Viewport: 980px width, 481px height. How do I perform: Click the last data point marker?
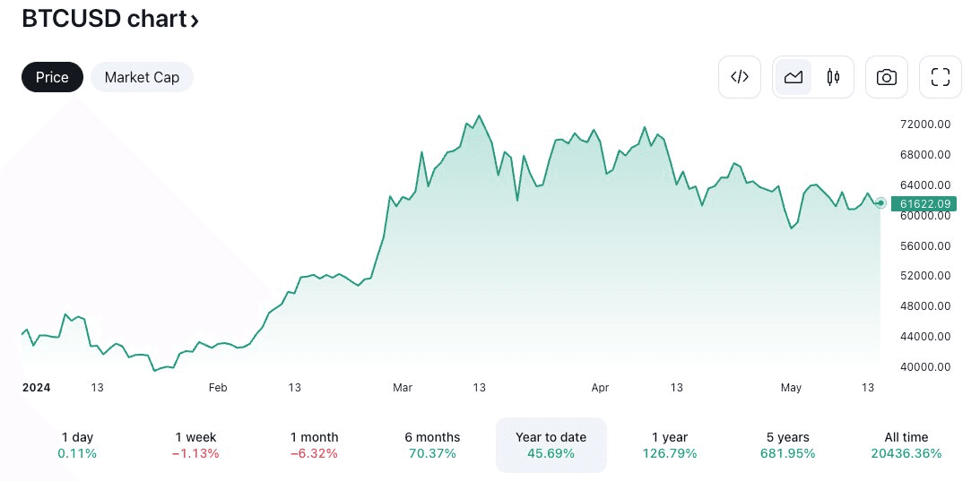coord(880,202)
